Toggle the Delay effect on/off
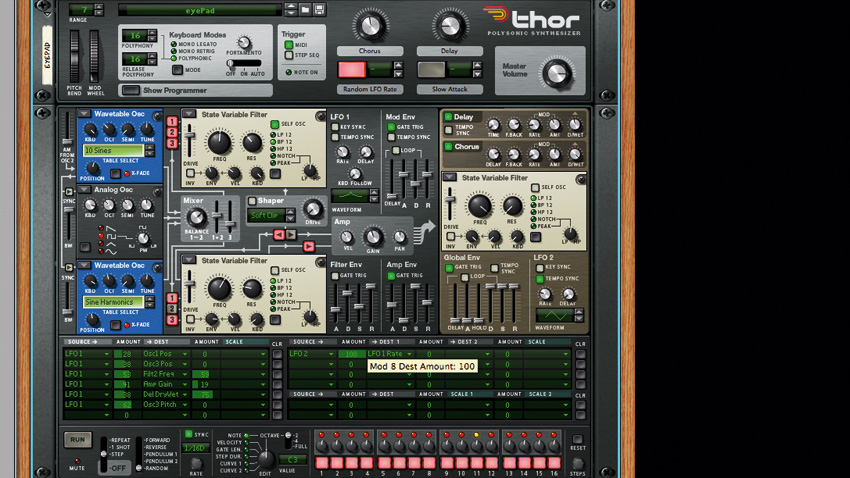This screenshot has width=850, height=478. click(448, 117)
